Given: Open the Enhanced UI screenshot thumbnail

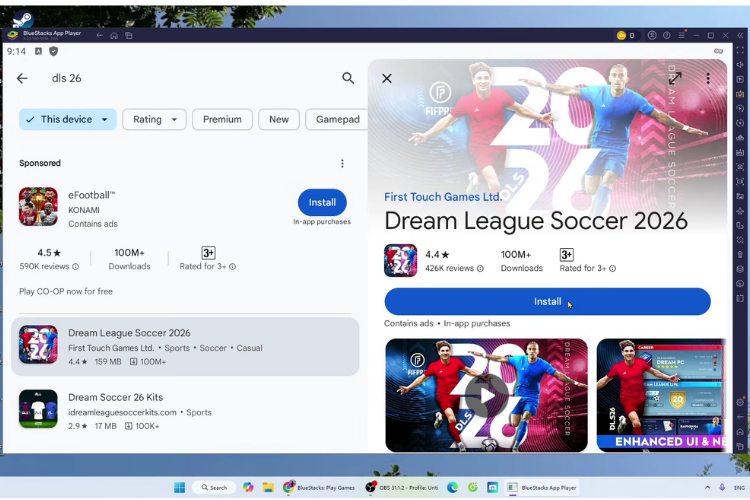Looking at the screenshot, I should (x=661, y=395).
